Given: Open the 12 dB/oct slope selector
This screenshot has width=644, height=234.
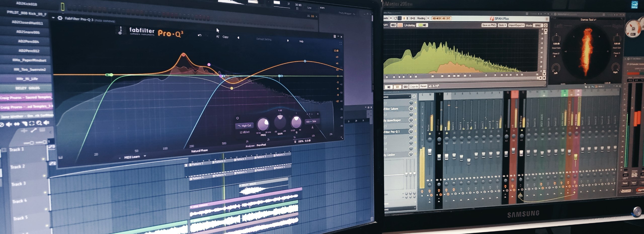Looking at the screenshot, I should pyautogui.click(x=245, y=132).
